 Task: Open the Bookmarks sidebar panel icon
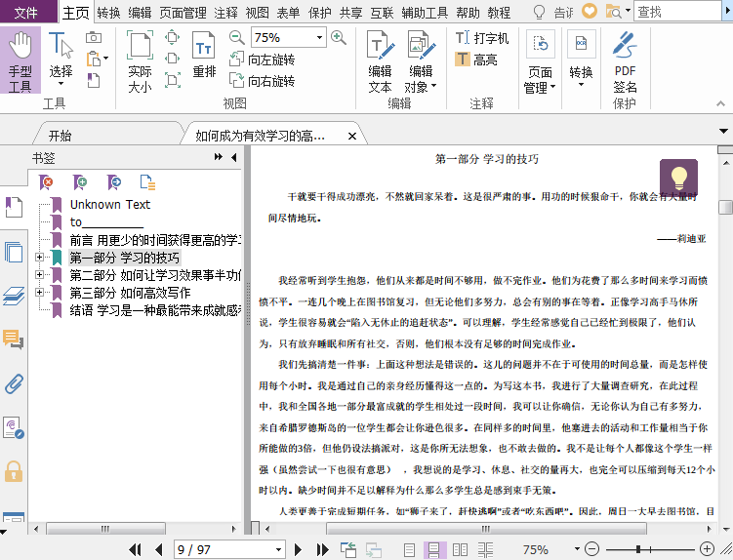pyautogui.click(x=14, y=207)
